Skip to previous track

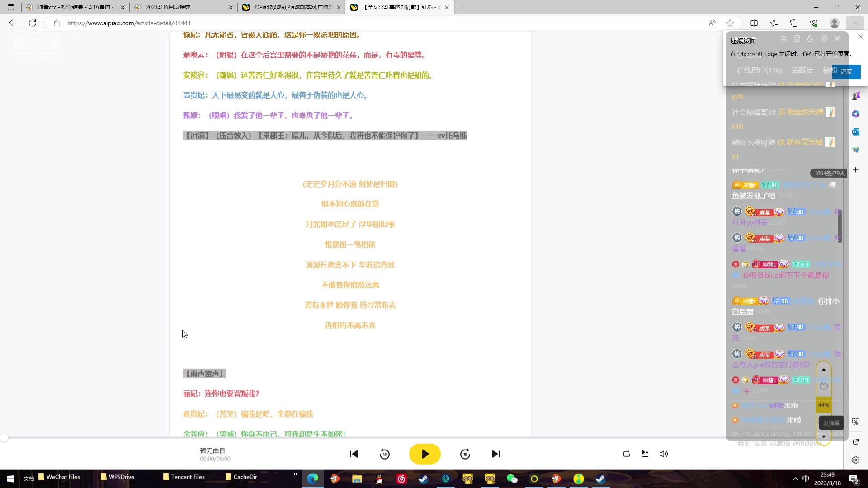(x=354, y=454)
